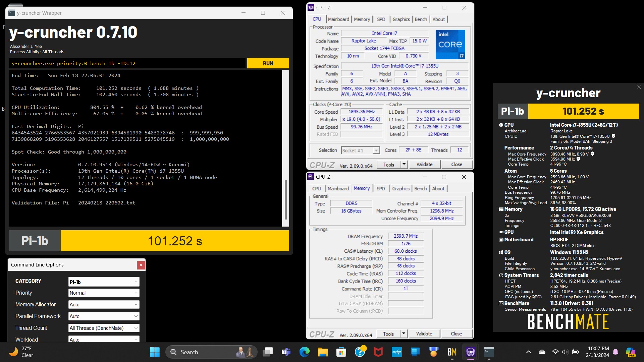This screenshot has width=644, height=362.
Task: Switch to Mainboard tab in top CPU-Z window
Action: 338,19
